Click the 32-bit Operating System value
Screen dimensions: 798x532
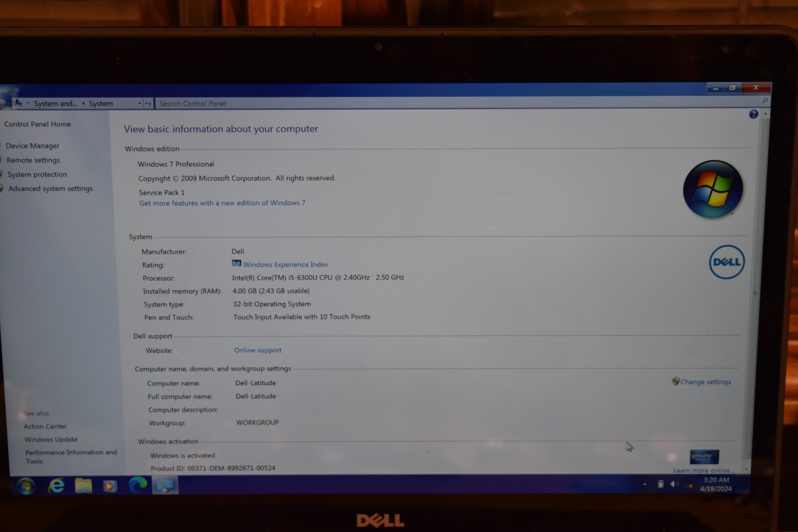tap(272, 304)
